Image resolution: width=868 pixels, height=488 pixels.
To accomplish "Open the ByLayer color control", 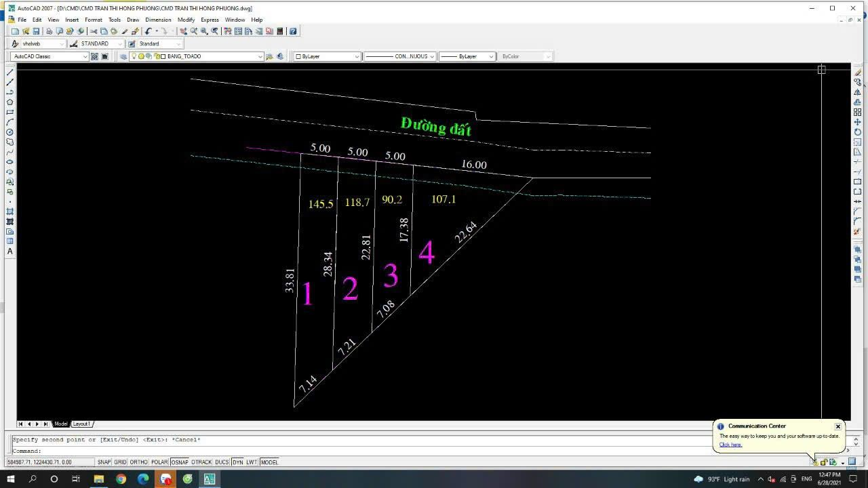I will point(358,56).
